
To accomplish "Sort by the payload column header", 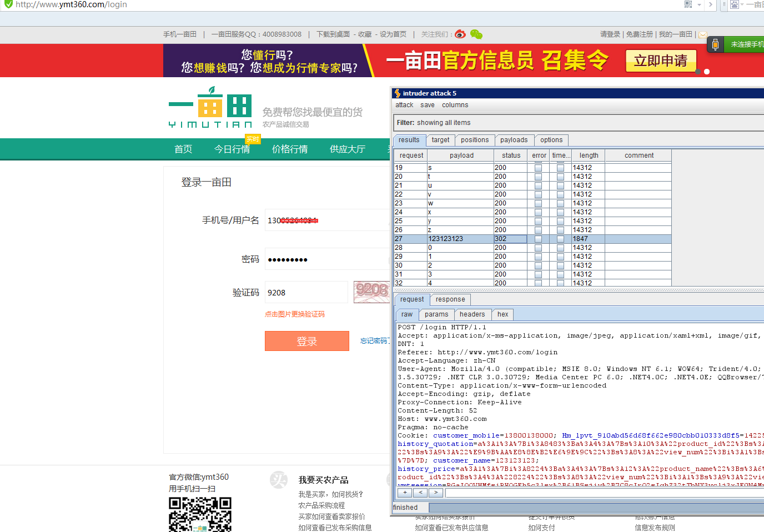I will 461,155.
